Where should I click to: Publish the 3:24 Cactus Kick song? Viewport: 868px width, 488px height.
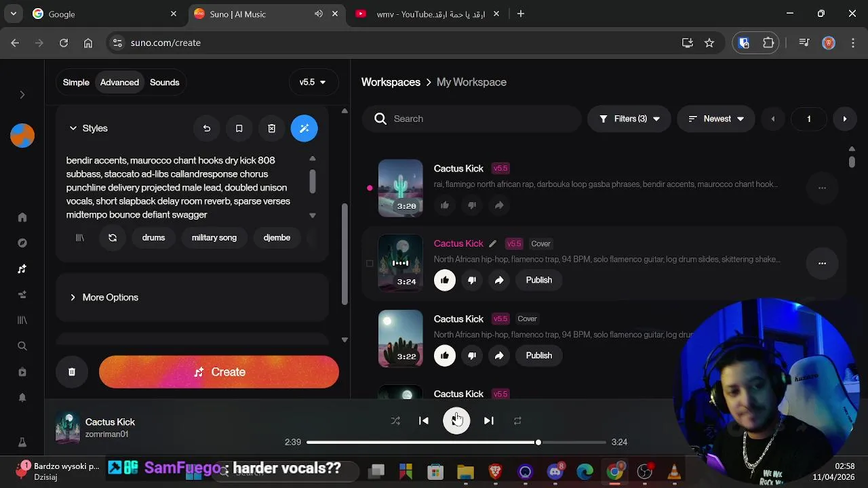[x=539, y=280]
